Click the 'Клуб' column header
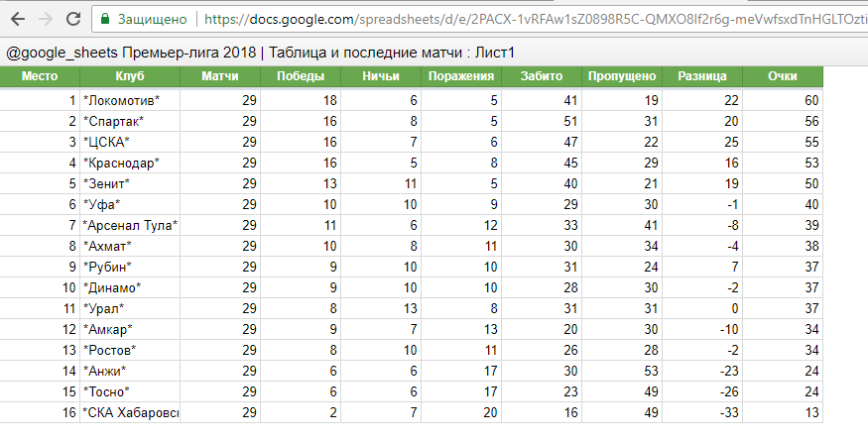This screenshot has height=441, width=868. (x=130, y=76)
